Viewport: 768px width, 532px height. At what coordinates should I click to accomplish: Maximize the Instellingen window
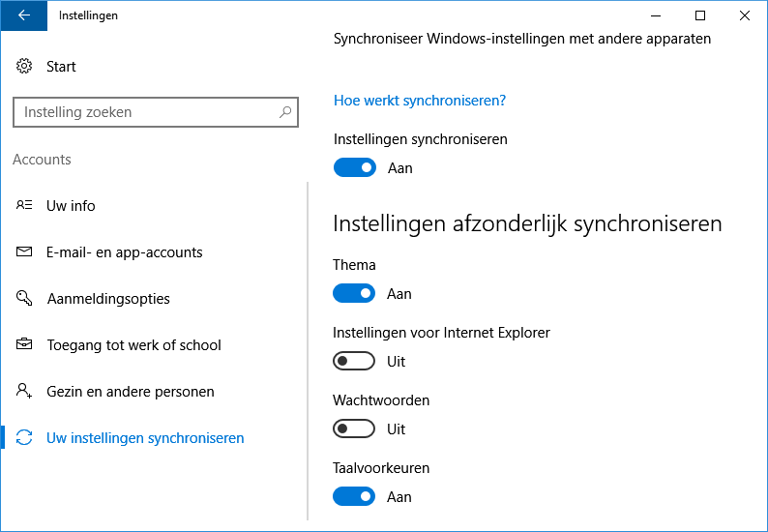click(x=700, y=15)
